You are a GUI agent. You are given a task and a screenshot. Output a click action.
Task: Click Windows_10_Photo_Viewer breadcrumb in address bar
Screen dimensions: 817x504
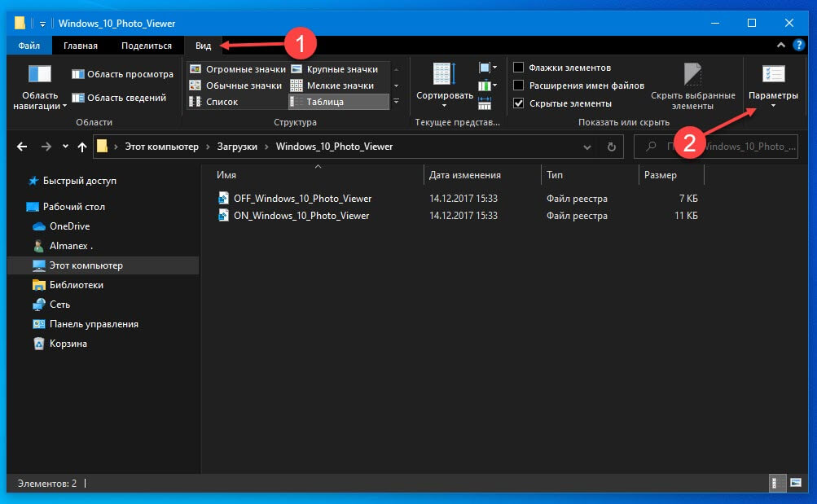[334, 147]
